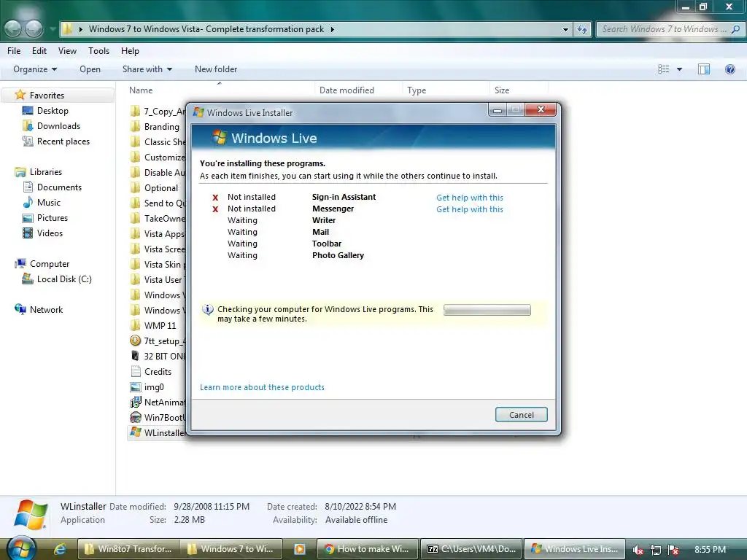Select the 32 BIT ONLY file icon

tap(135, 356)
